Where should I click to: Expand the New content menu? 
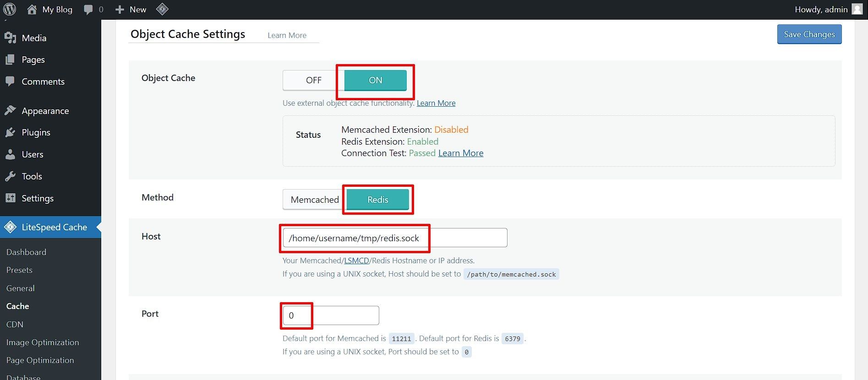click(131, 9)
